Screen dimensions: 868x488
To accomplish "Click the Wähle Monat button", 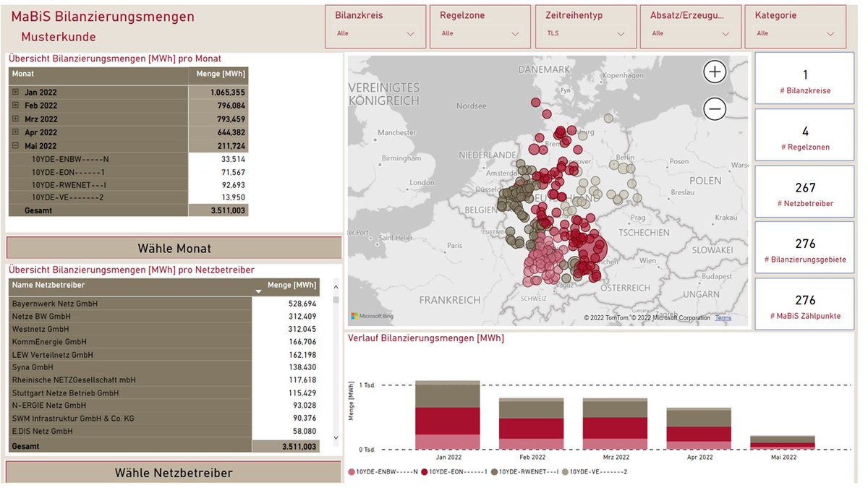I will pos(174,248).
